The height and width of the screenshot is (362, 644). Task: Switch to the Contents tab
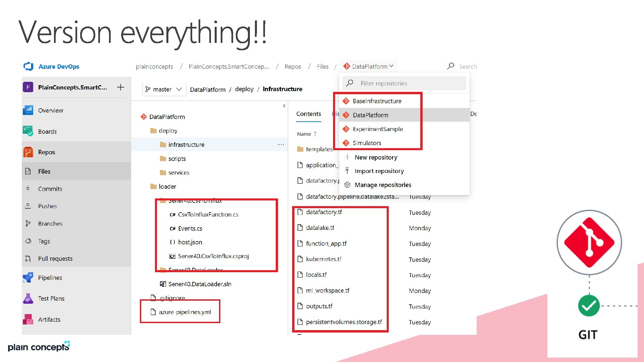(x=308, y=114)
